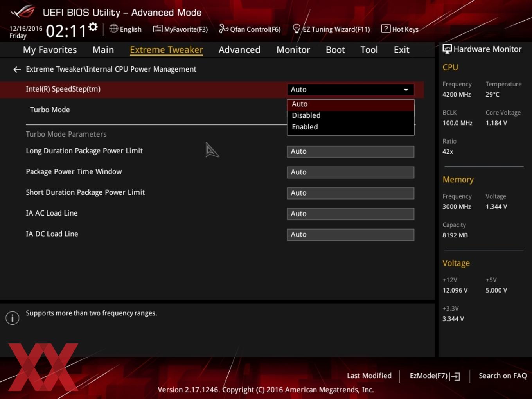Click CPU temperature value 29°C
The height and width of the screenshot is (399, 532).
[492, 95]
